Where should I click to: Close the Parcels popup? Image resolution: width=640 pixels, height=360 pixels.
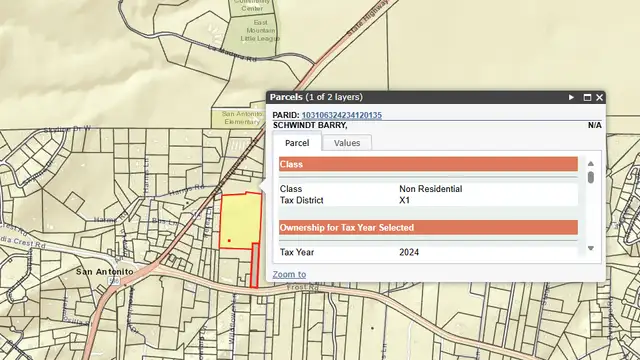coord(599,97)
